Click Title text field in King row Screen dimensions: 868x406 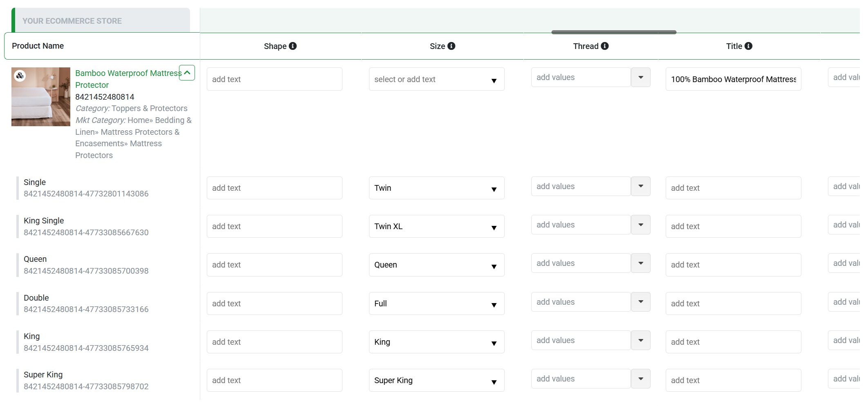tap(733, 342)
